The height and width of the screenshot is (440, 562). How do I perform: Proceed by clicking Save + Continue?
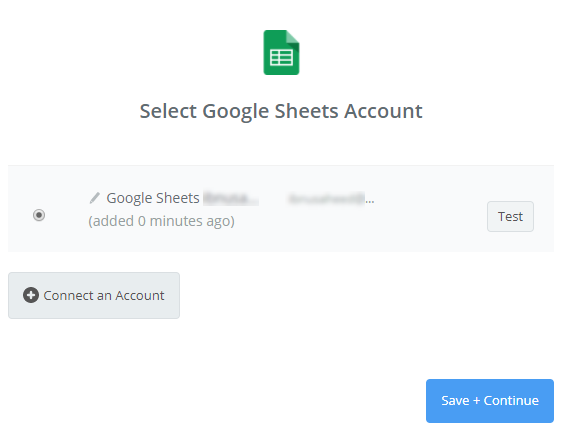pyautogui.click(x=490, y=401)
